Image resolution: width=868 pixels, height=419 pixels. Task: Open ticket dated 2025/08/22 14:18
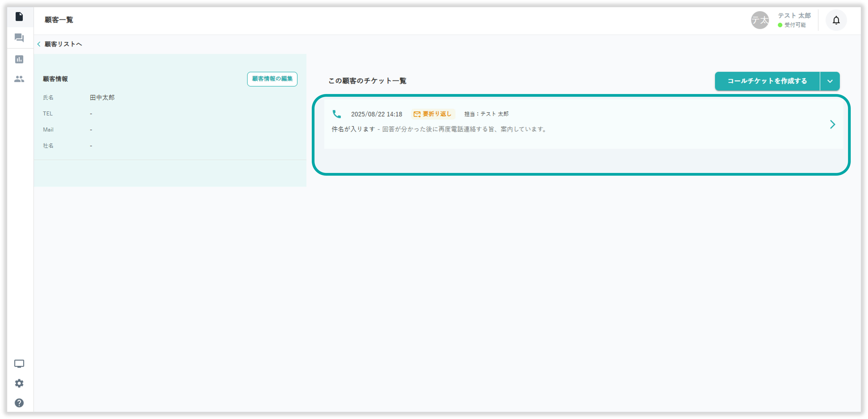pyautogui.click(x=376, y=114)
